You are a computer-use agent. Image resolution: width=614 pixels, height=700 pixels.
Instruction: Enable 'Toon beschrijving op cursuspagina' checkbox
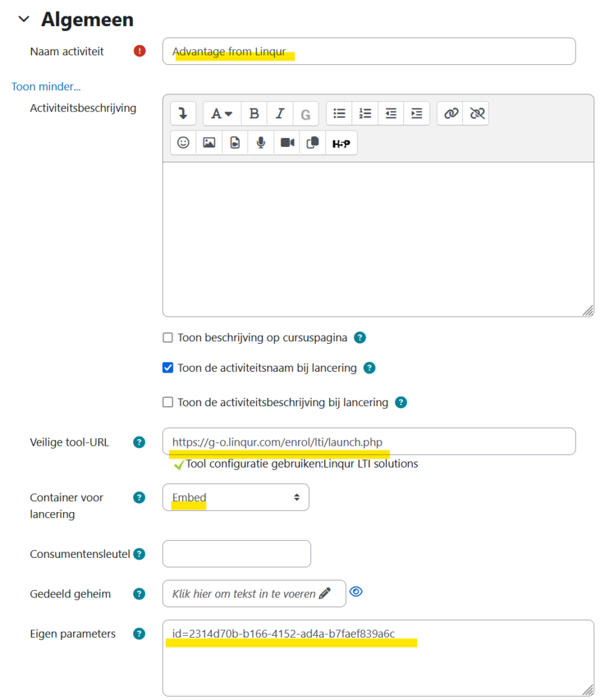point(168,338)
